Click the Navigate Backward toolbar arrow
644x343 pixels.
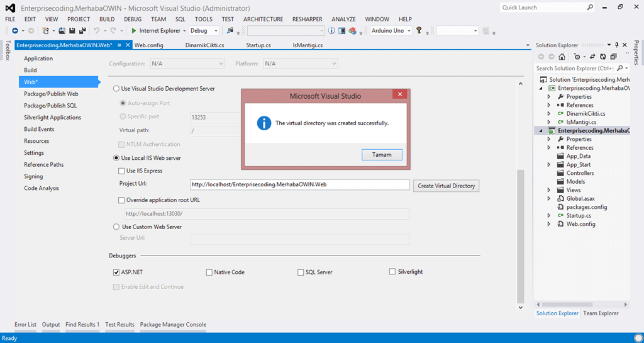coord(15,31)
